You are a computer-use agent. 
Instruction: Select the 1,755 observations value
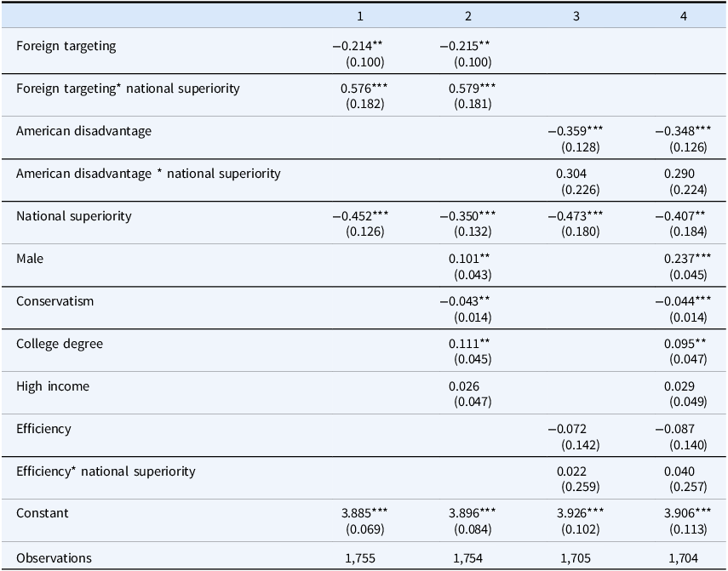point(360,558)
